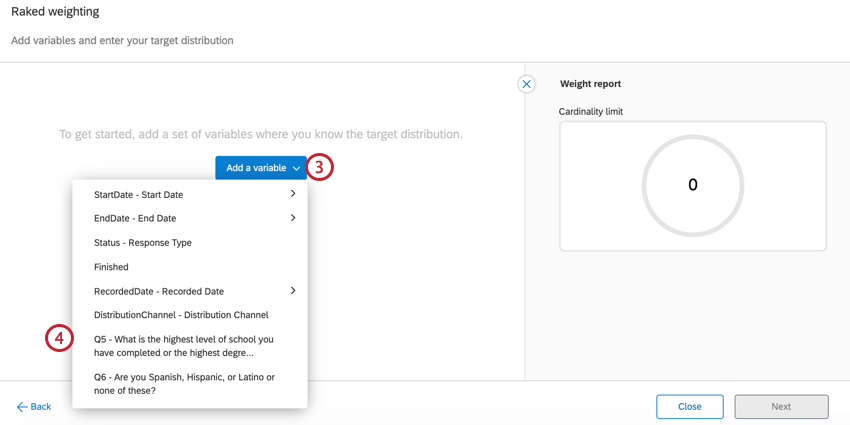Expand the StartDate submenu chevron

(293, 194)
